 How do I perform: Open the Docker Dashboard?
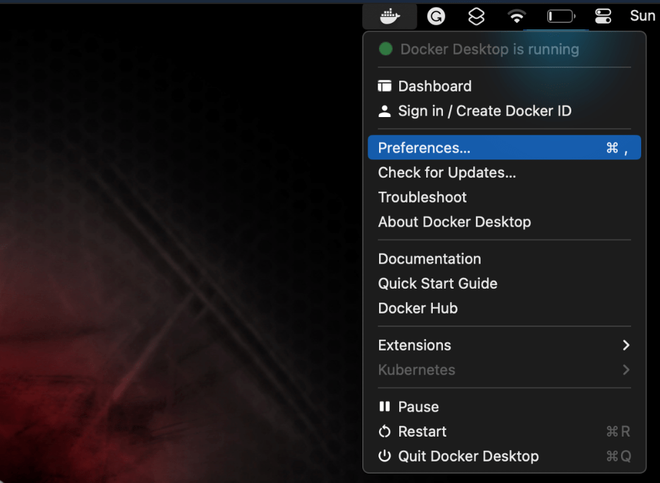tap(504, 86)
